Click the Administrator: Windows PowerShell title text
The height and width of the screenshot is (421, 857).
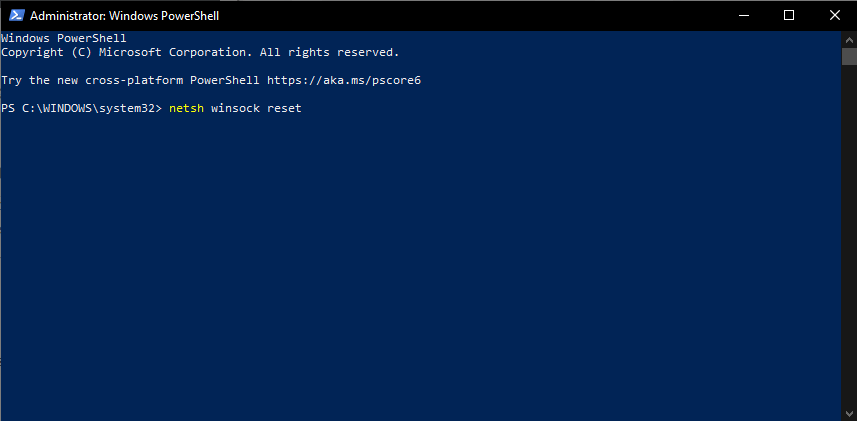(124, 16)
